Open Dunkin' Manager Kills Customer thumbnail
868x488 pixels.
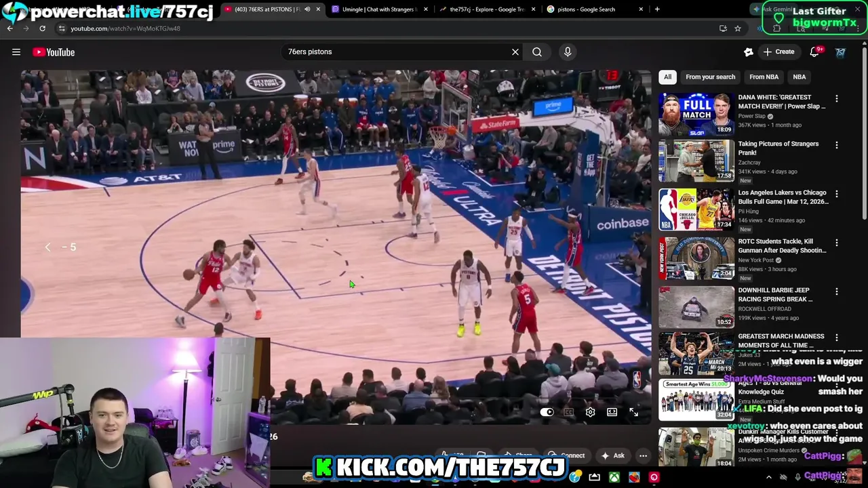coord(696,447)
